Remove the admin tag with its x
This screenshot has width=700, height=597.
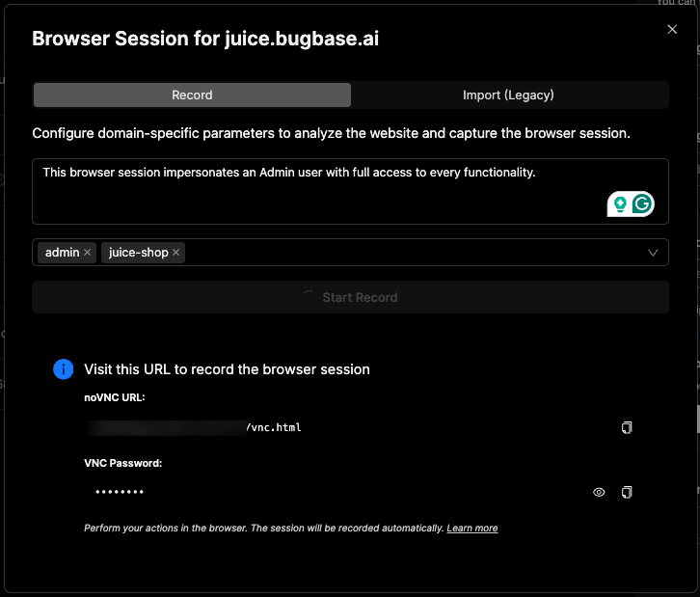point(88,253)
